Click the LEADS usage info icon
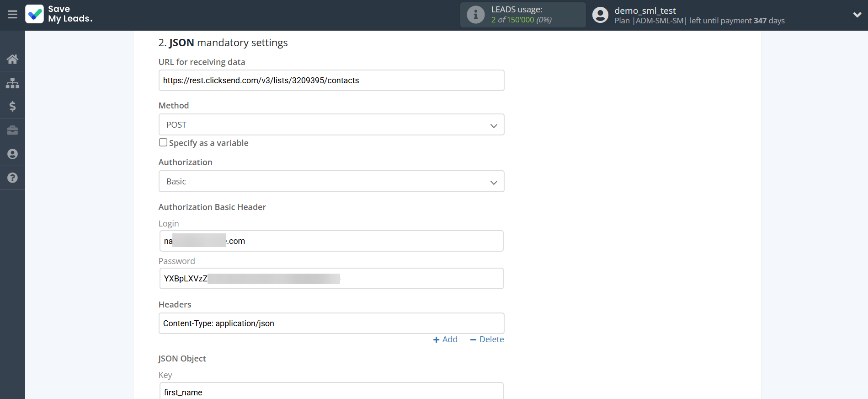 coord(475,15)
